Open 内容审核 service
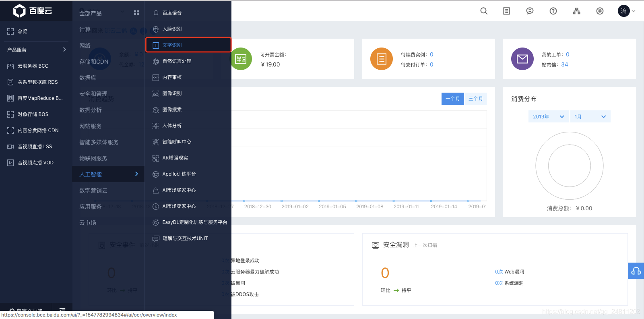This screenshot has width=644, height=319. pos(188,77)
